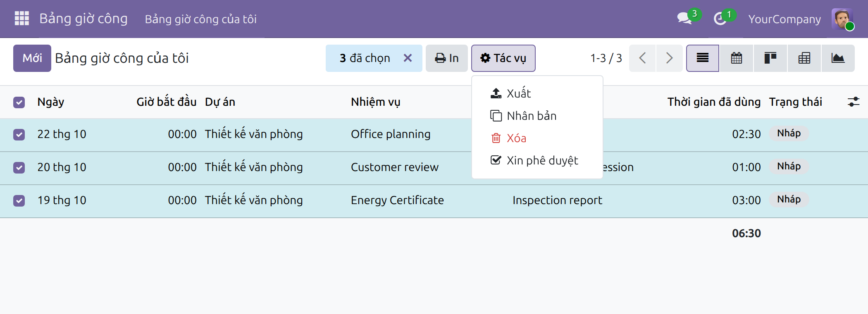Switch to calendar view
The image size is (868, 314).
[x=737, y=58]
